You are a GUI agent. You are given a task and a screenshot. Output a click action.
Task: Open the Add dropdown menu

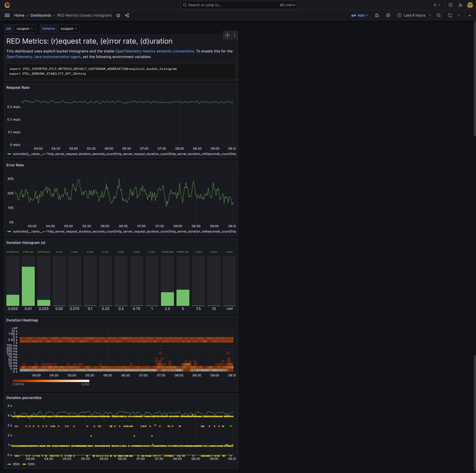pos(359,15)
